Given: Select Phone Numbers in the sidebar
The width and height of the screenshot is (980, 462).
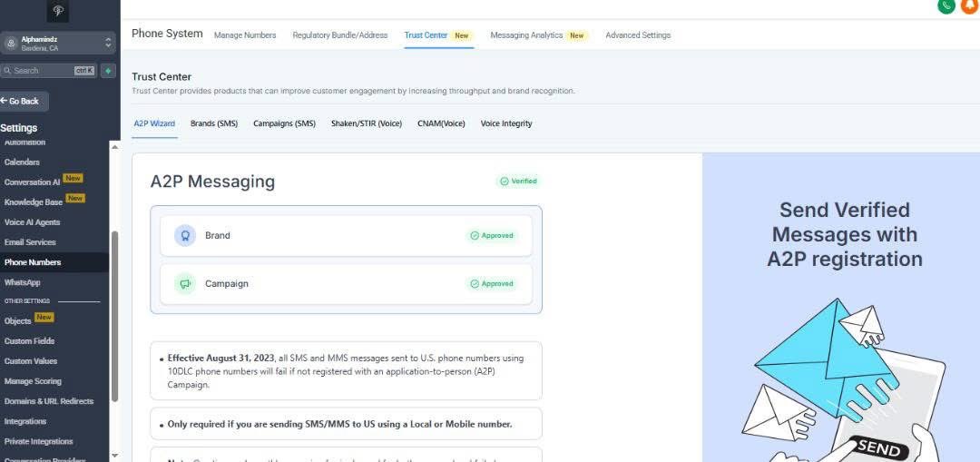Looking at the screenshot, I should click(x=54, y=262).
